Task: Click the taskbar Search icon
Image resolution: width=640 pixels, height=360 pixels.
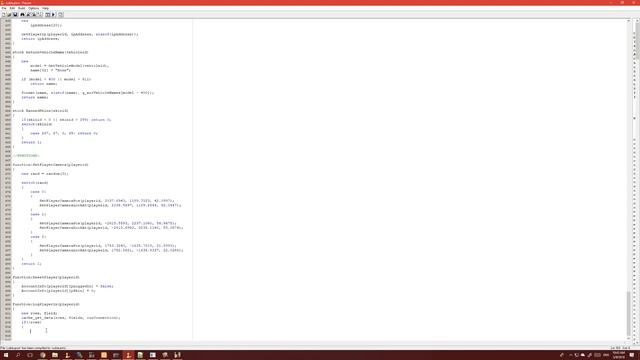Action: pos(18,355)
